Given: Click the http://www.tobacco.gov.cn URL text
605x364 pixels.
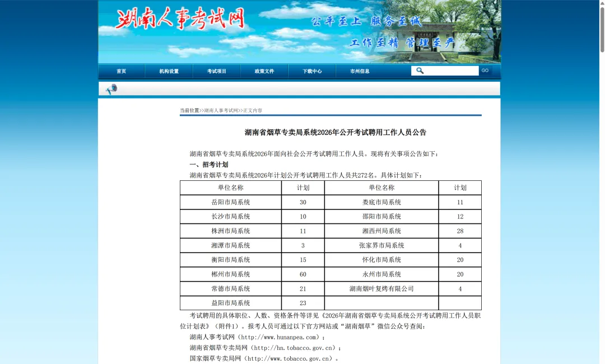Looking at the screenshot, I should click(288, 358).
